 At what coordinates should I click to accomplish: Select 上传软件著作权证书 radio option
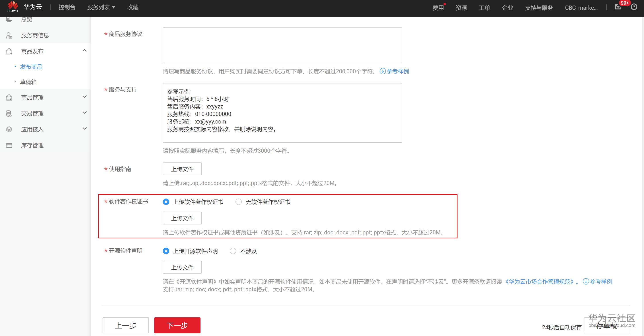166,202
